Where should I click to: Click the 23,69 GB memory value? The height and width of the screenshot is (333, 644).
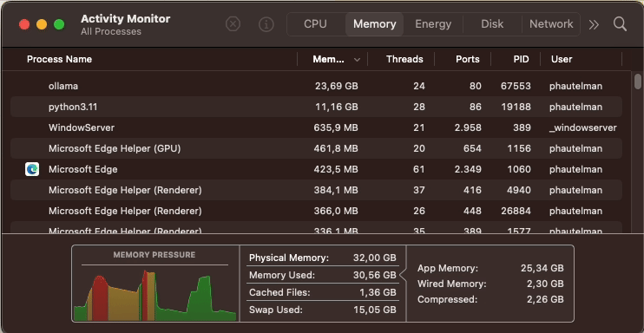(337, 86)
